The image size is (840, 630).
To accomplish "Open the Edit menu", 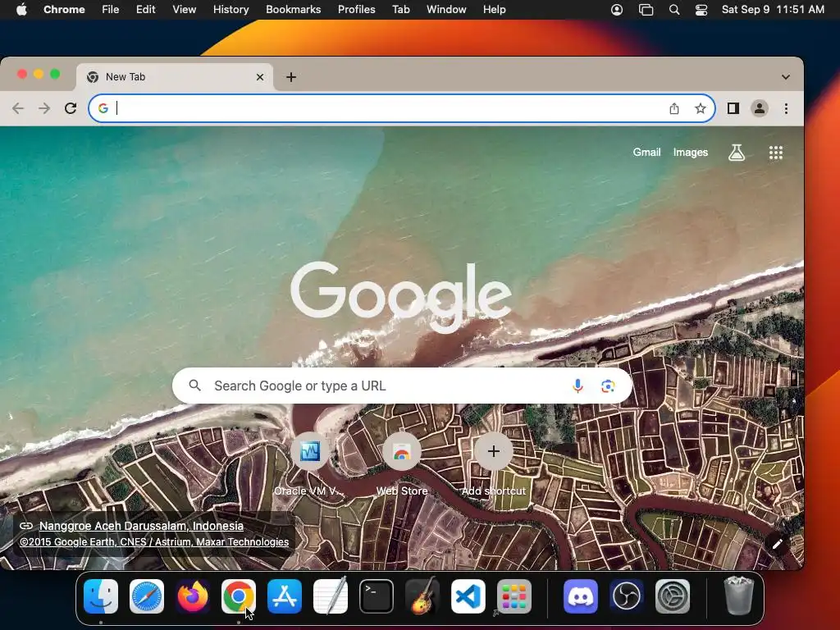I will coord(145,10).
